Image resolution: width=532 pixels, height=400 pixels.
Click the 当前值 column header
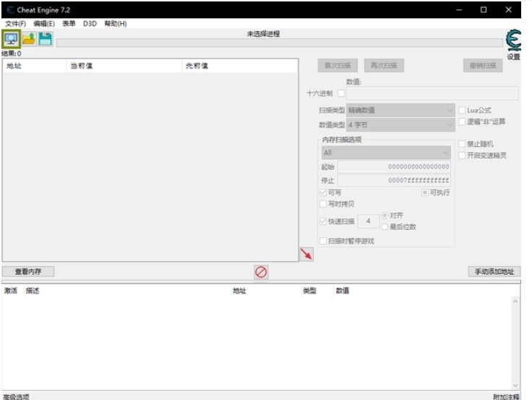(x=124, y=66)
